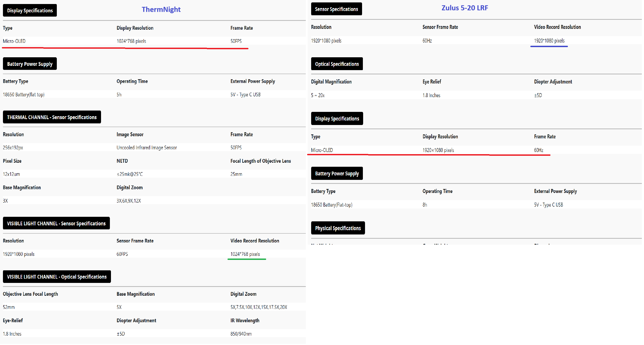Viewport: 644px width, 345px height.
Task: Click Zulus eye relief value 1.8 Inches
Action: tap(431, 95)
